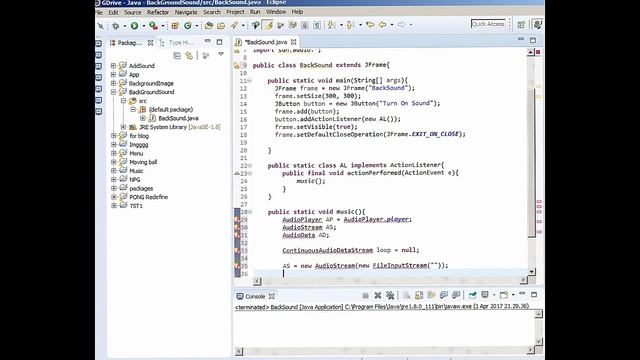Collapse the BackGroundSound project node
Image resolution: width=640 pixels, height=360 pixels.
pos(114,92)
